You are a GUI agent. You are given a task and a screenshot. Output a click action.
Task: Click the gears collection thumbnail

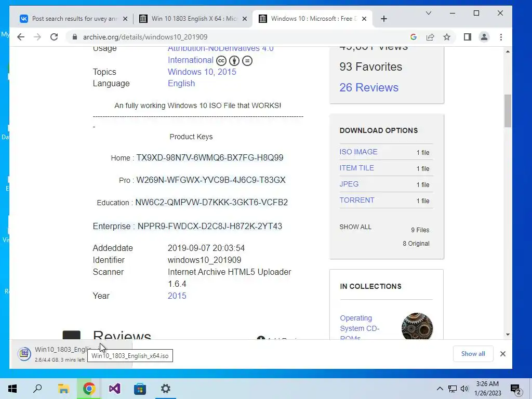417,326
